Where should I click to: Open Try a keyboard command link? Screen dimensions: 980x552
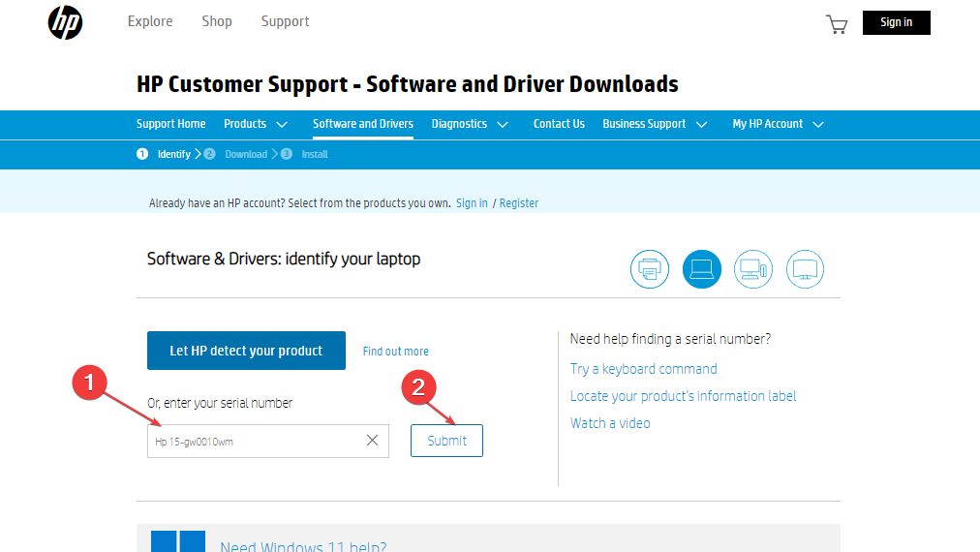coord(644,369)
